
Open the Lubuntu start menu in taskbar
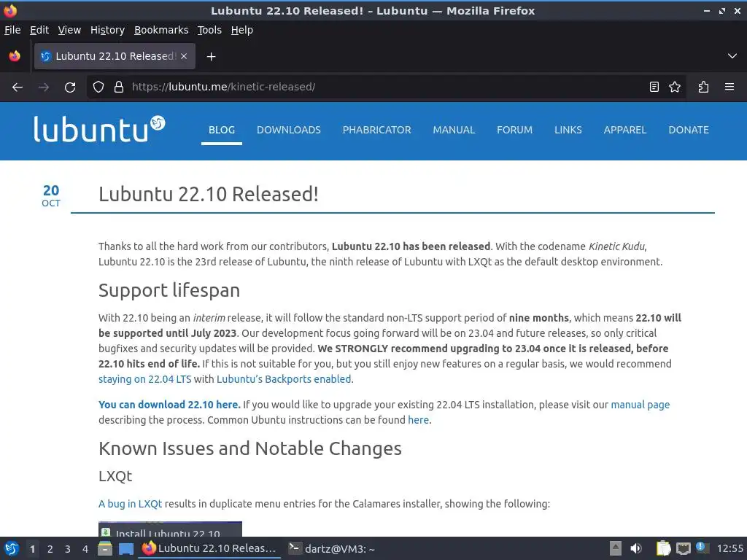pyautogui.click(x=12, y=548)
